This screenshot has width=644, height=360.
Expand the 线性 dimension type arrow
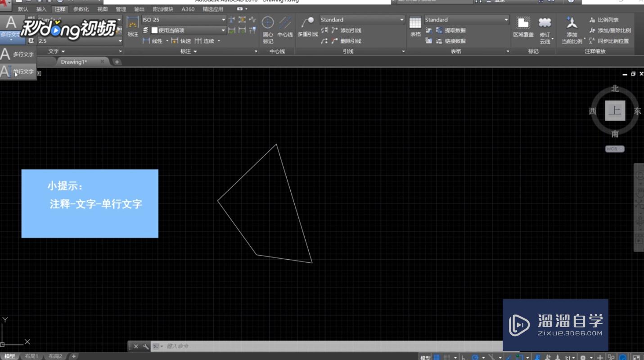[x=167, y=41]
